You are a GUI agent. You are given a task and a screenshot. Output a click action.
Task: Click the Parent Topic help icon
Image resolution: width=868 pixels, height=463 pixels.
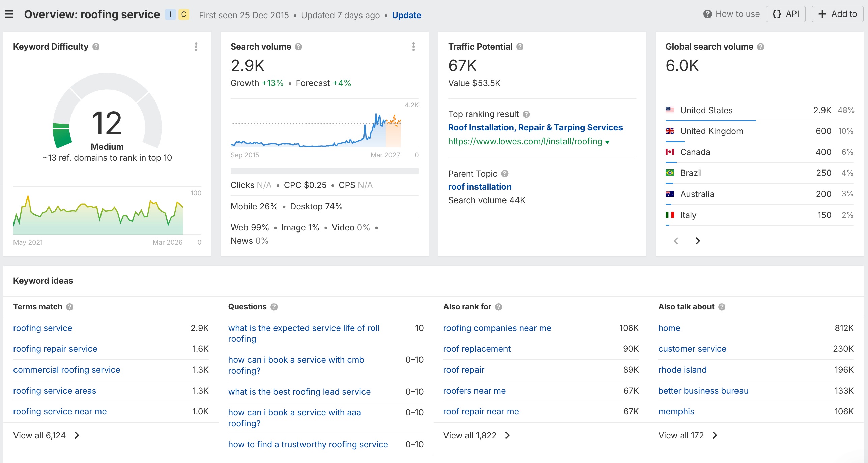point(505,174)
